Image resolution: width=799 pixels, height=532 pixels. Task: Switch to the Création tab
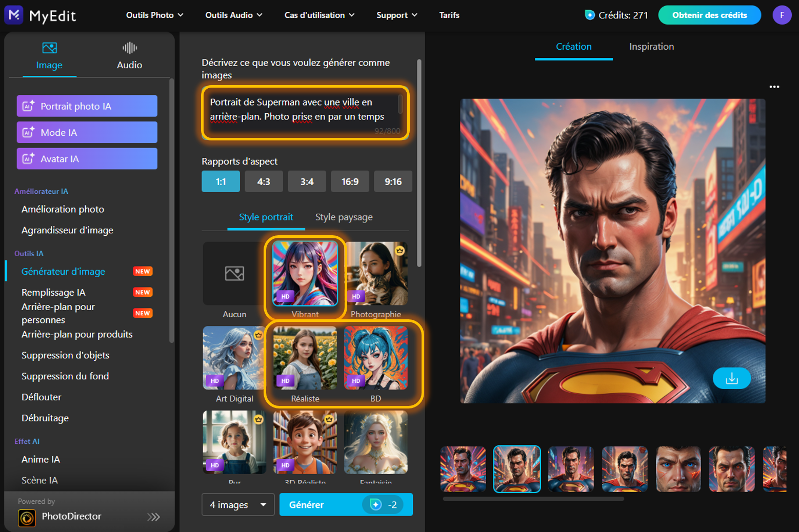[x=574, y=47]
